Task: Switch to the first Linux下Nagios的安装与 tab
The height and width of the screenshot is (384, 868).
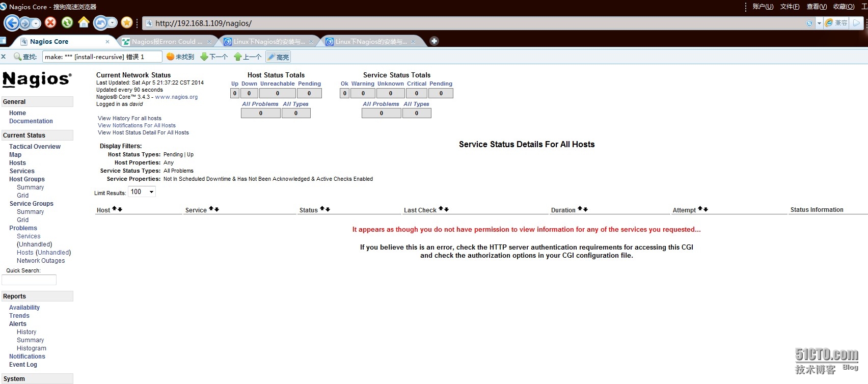Action: click(269, 42)
